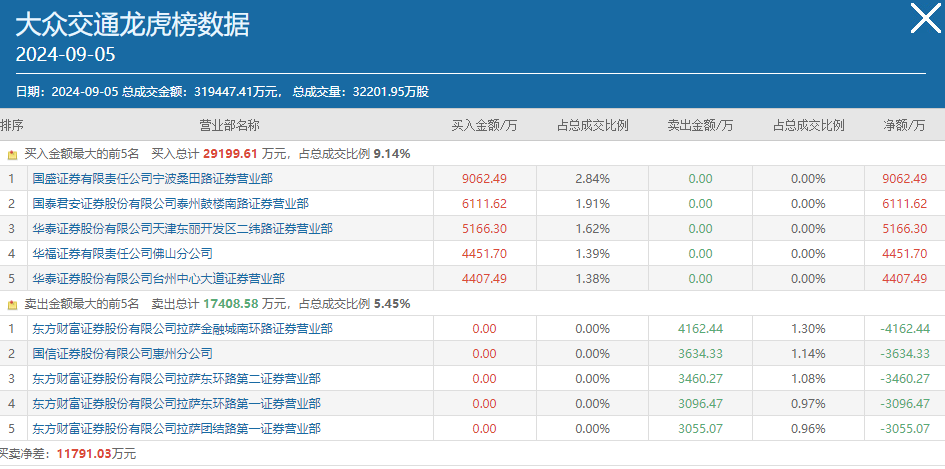The width and height of the screenshot is (945, 469).
Task: Click ratio cell 2.84%
Action: (592, 178)
